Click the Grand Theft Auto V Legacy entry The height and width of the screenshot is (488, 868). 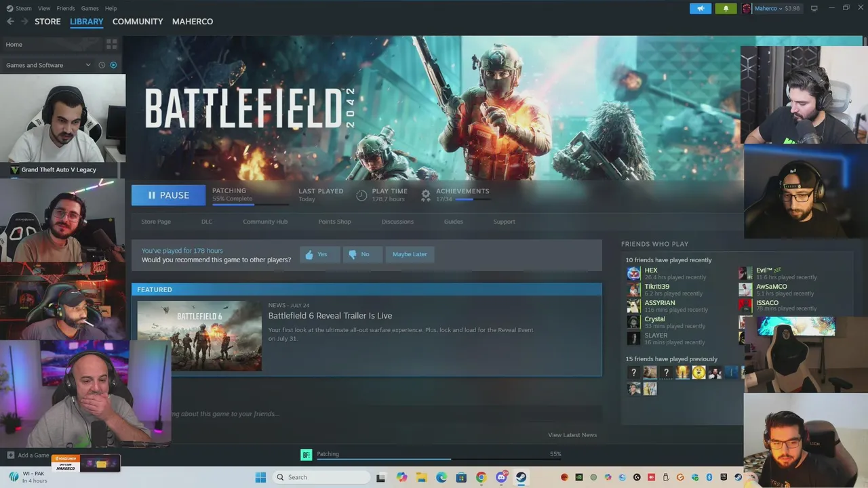pos(58,170)
